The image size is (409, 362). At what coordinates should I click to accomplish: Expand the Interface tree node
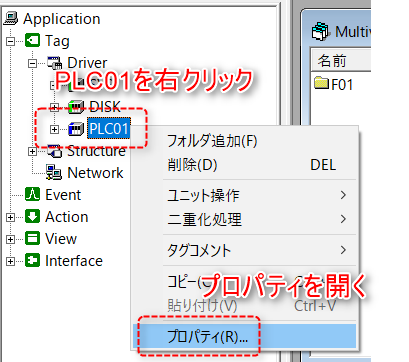11,261
